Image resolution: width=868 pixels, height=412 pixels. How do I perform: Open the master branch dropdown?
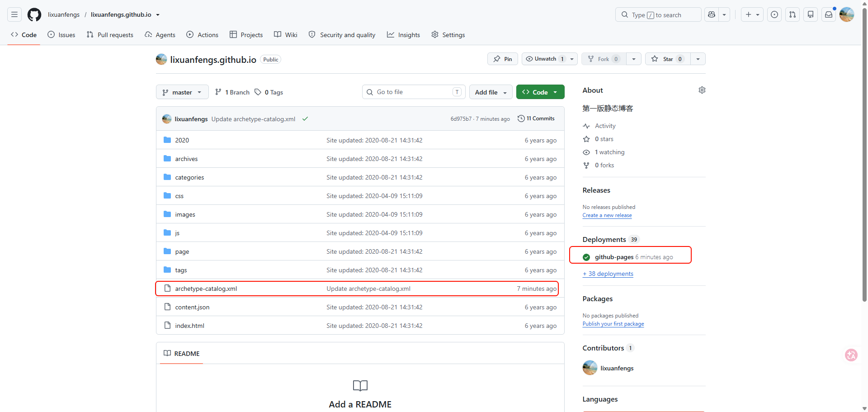(x=182, y=92)
